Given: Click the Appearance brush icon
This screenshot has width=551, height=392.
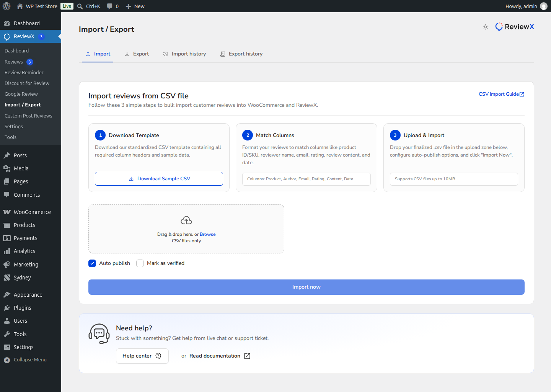Looking at the screenshot, I should [x=7, y=295].
